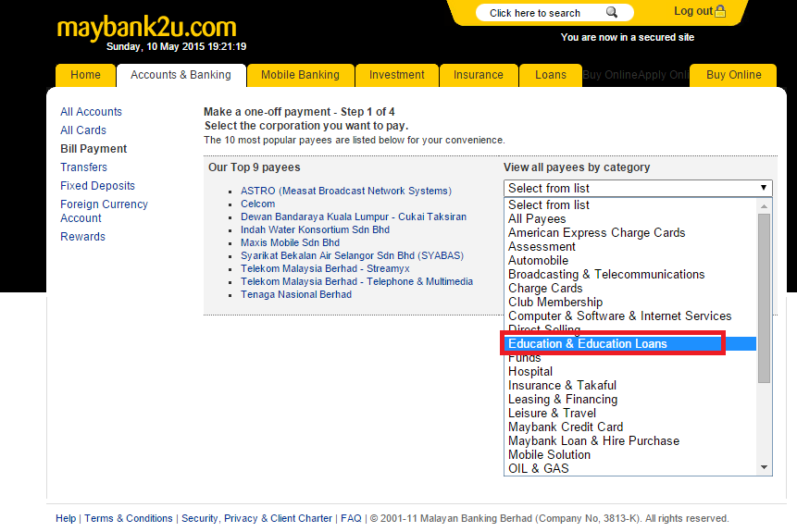Open the Select from list dropdown arrow
This screenshot has height=532, width=797.
(x=763, y=188)
